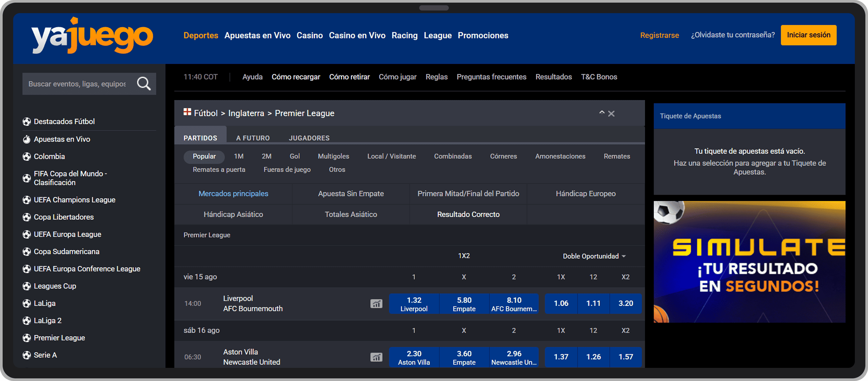This screenshot has width=868, height=381.
Task: Click the ball icon beside UEFA Champions League
Action: [27, 200]
